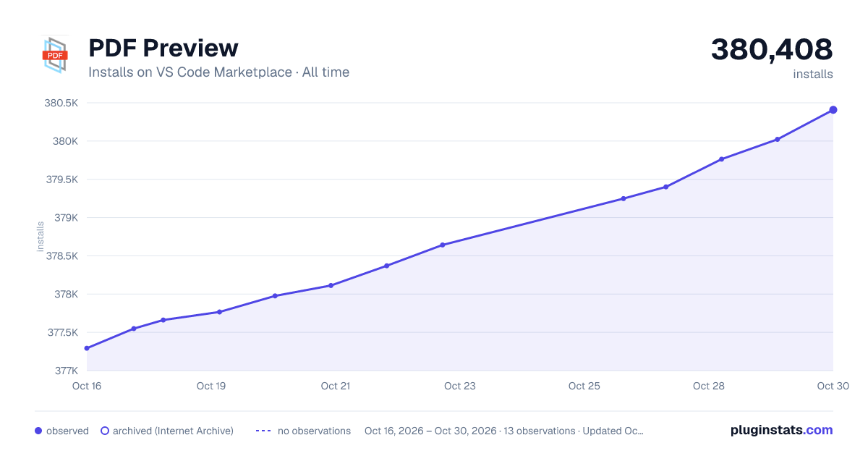Click the 'archived (Internet Archive)' legend text

[x=173, y=431]
